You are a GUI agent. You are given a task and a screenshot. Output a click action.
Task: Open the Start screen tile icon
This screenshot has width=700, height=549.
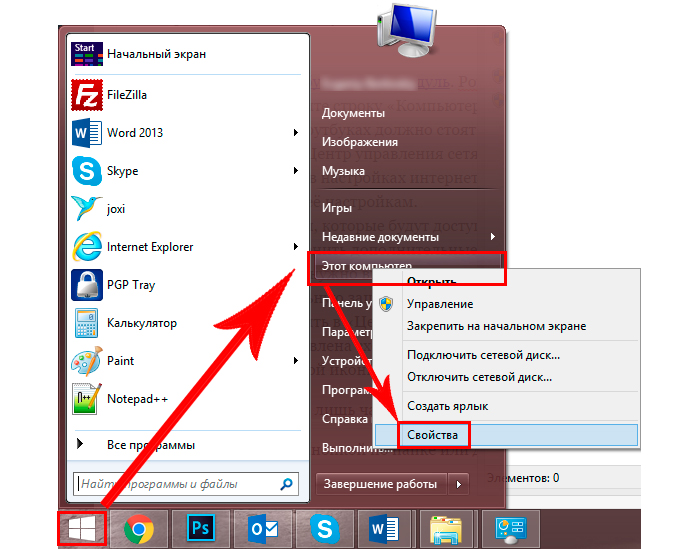[87, 54]
